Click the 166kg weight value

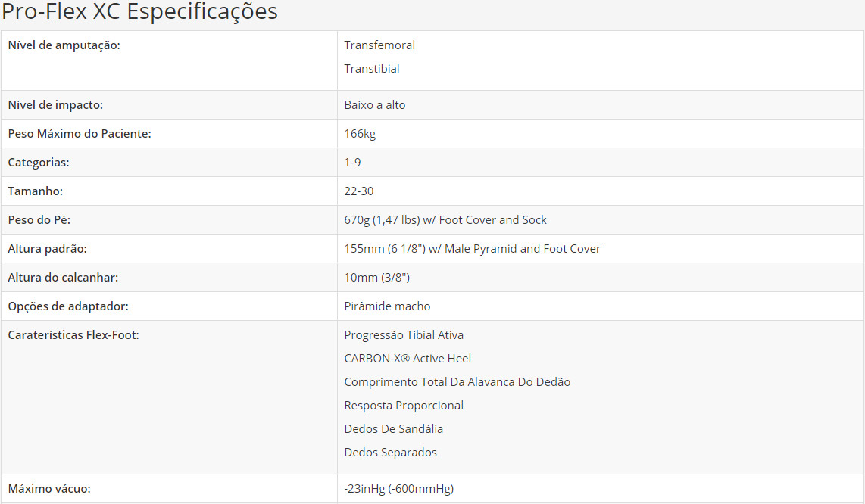coord(360,134)
